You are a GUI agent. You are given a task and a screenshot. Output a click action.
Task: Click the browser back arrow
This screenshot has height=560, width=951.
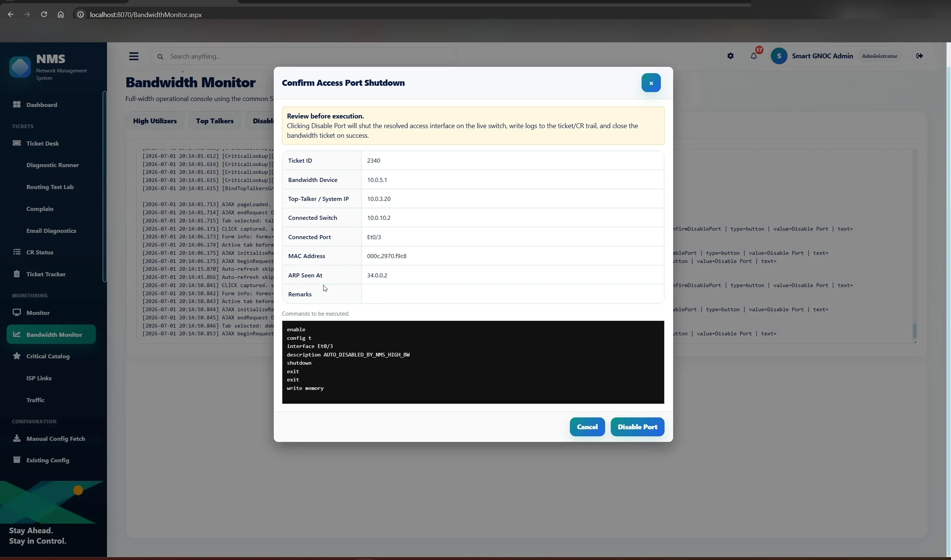(10, 14)
